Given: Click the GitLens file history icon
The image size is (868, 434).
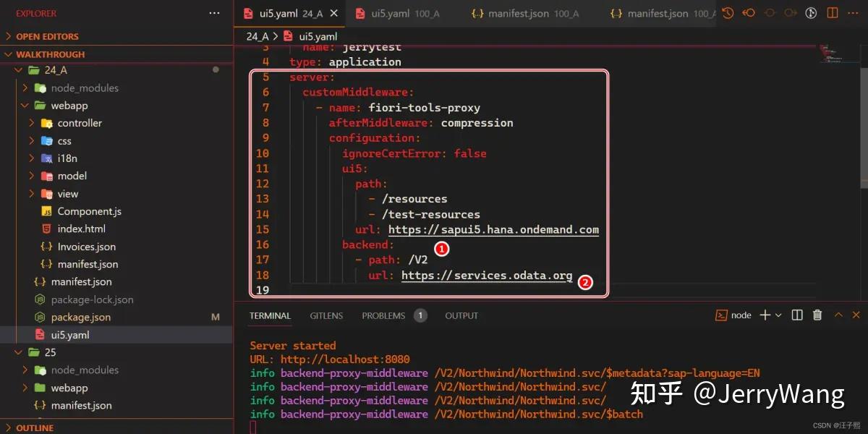Looking at the screenshot, I should (728, 13).
